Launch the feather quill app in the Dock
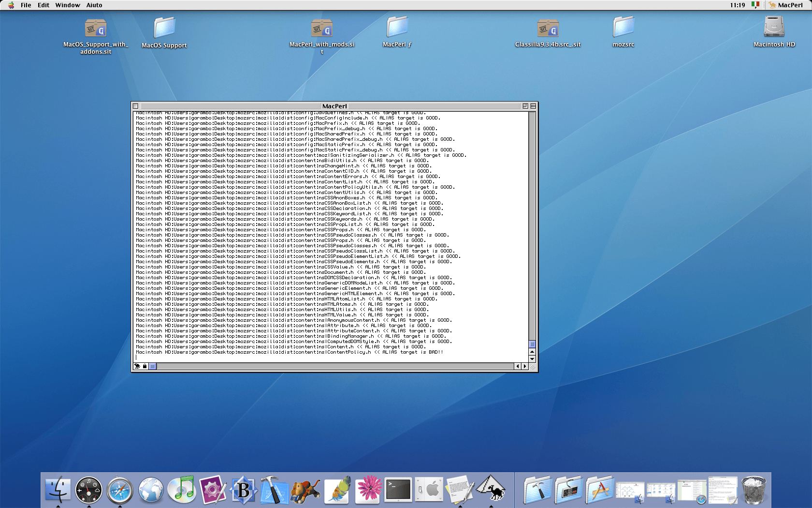The height and width of the screenshot is (508, 812). (337, 490)
